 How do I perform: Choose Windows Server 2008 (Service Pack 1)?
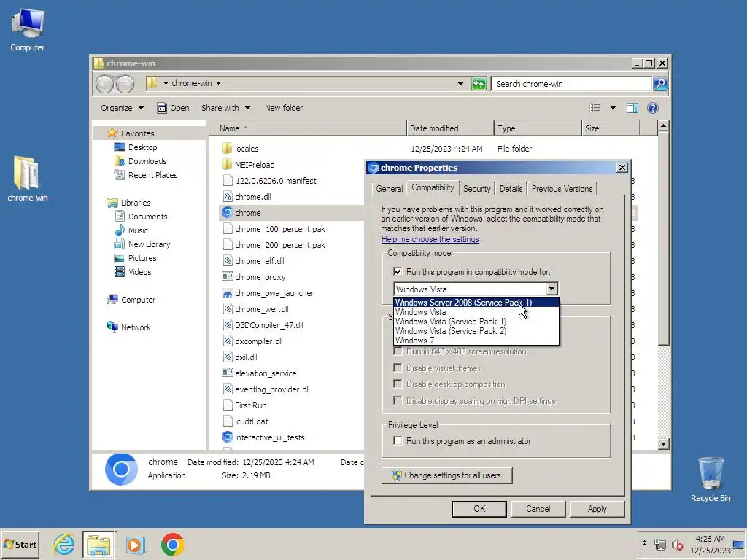pos(476,303)
